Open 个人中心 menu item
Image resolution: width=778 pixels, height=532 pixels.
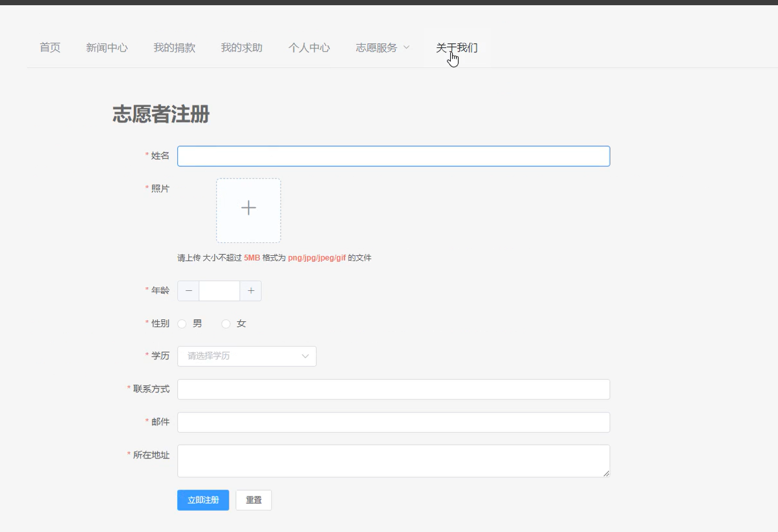pyautogui.click(x=309, y=48)
